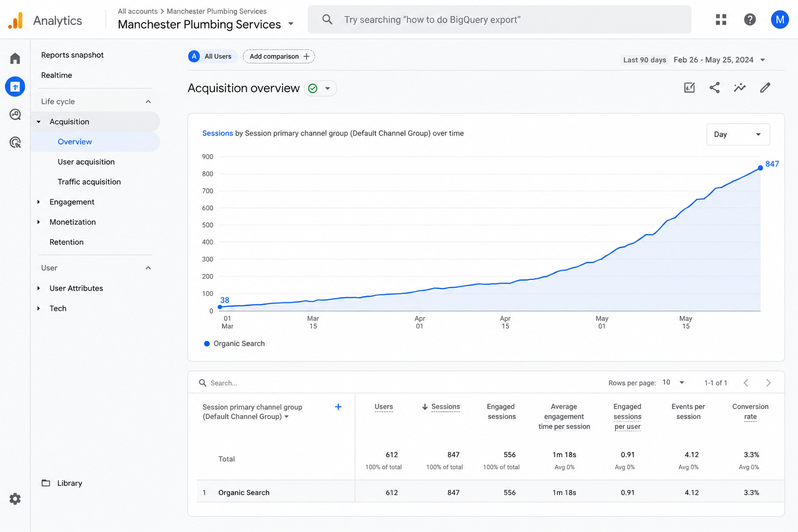The width and height of the screenshot is (798, 532).
Task: Click the chart starting point marker under 38
Action: tap(220, 307)
